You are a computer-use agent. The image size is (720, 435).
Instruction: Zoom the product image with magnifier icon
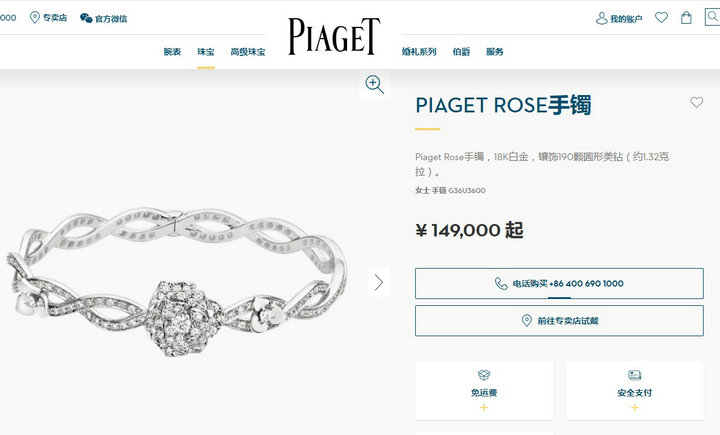[x=375, y=85]
